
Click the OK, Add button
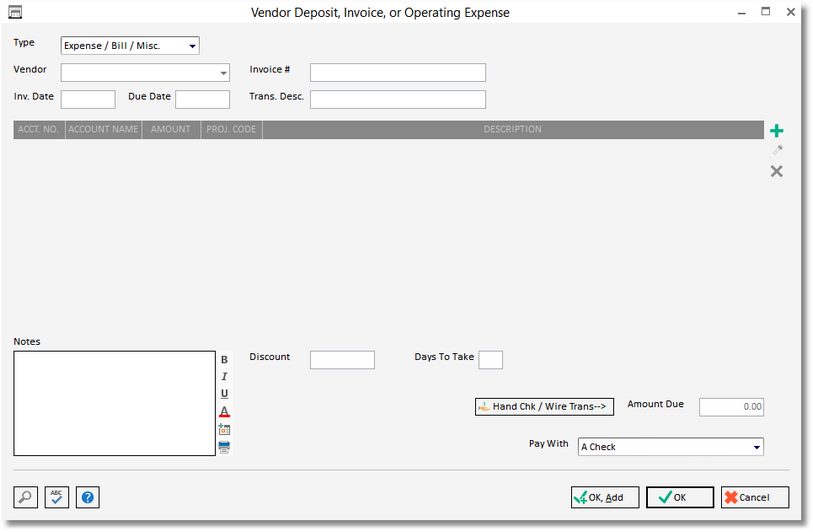(x=605, y=497)
